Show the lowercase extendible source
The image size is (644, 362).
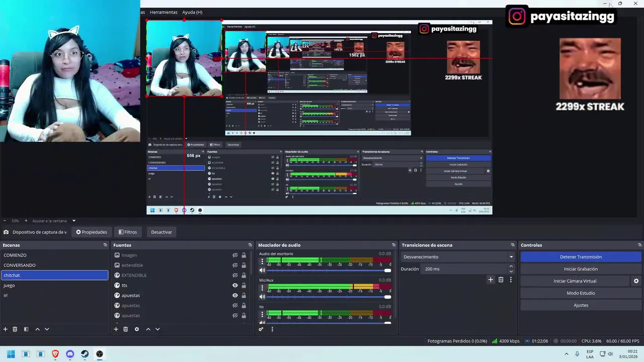pyautogui.click(x=235, y=265)
